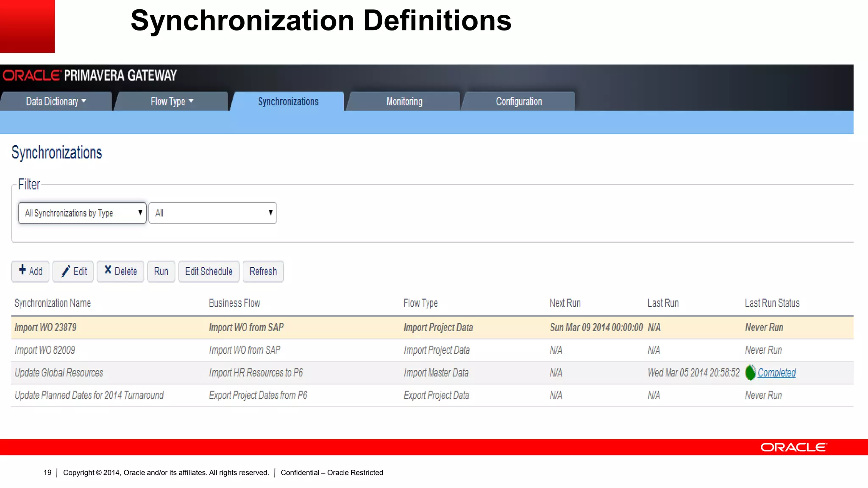Click the pencil icon on Edit button
The width and height of the screenshot is (868, 488).
[66, 271]
